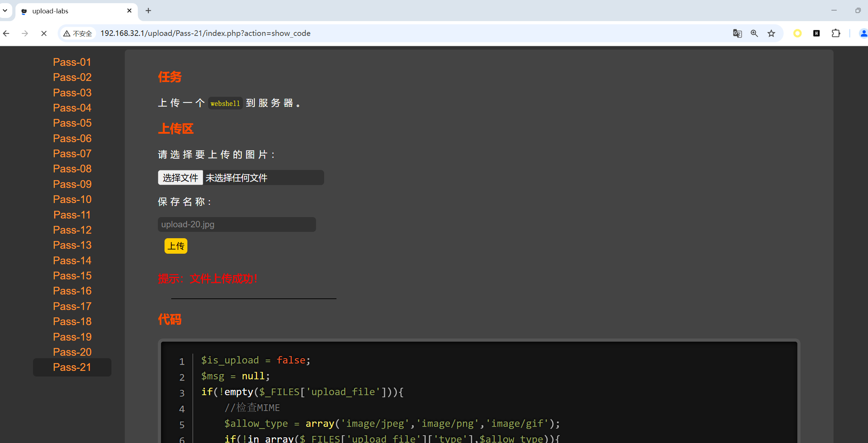
Task: Focus the upload-20.jpg save name field
Action: (x=237, y=224)
